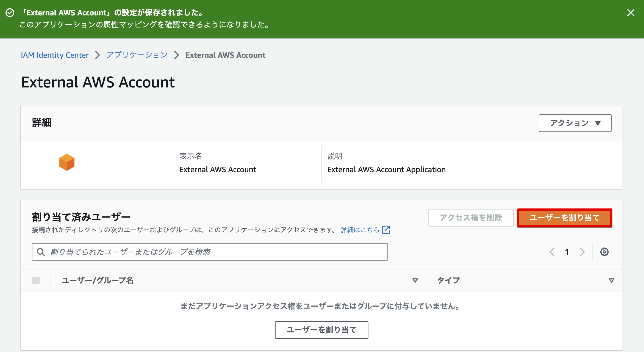Open table preferences gear icon
This screenshot has width=644, height=352.
point(604,252)
